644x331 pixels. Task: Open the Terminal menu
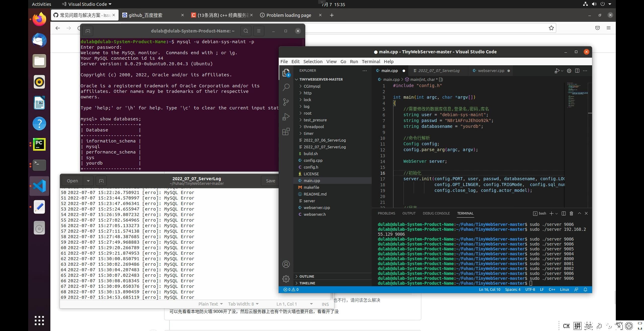point(371,62)
